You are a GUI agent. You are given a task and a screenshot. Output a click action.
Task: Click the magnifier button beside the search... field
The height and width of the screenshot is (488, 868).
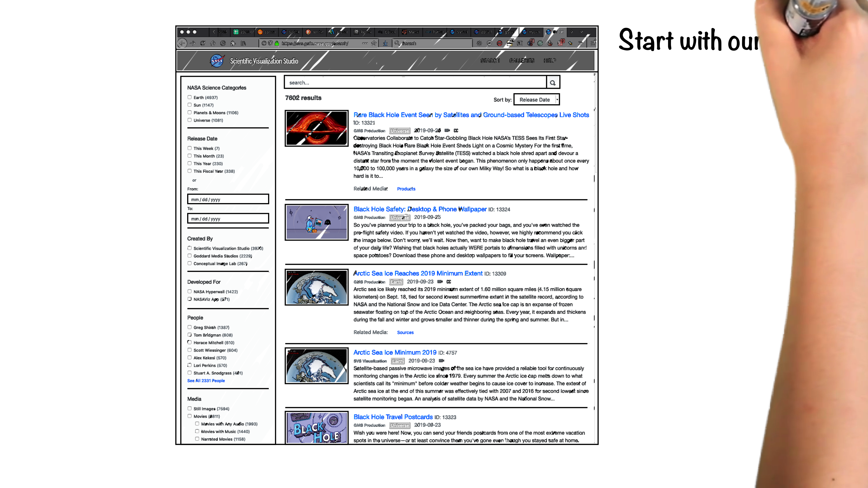553,82
